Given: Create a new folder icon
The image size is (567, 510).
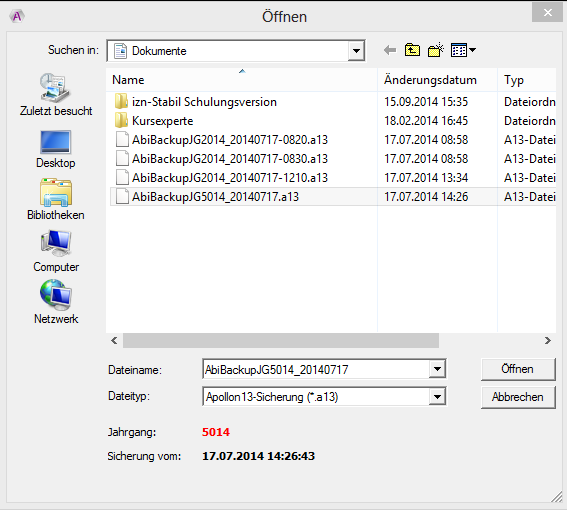Looking at the screenshot, I should (x=436, y=50).
